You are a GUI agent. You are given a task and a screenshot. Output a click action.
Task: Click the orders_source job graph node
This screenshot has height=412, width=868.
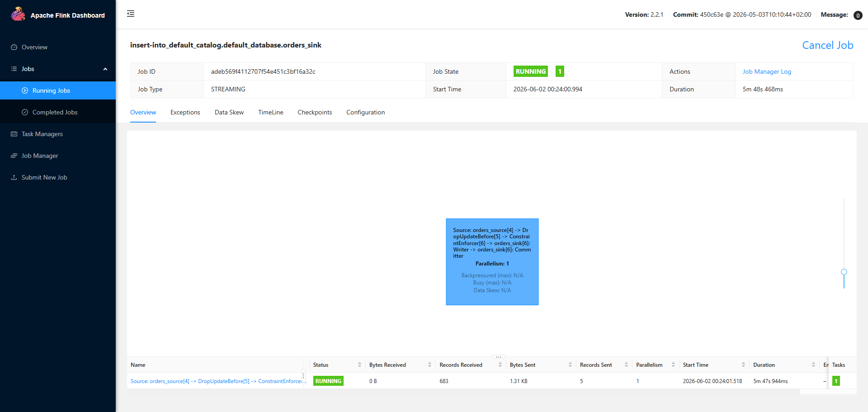(x=492, y=262)
